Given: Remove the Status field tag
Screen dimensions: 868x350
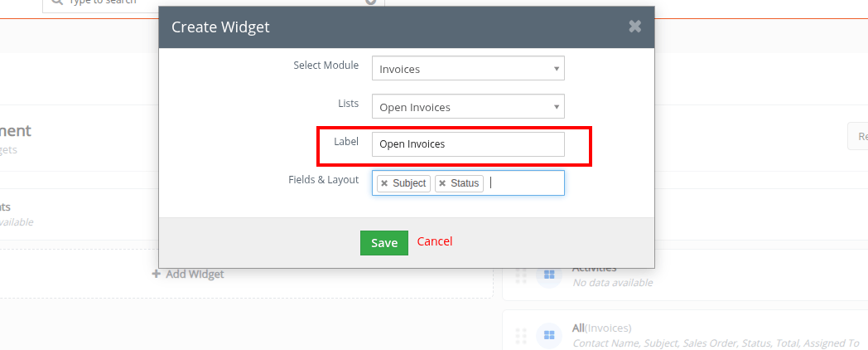Looking at the screenshot, I should pos(442,183).
